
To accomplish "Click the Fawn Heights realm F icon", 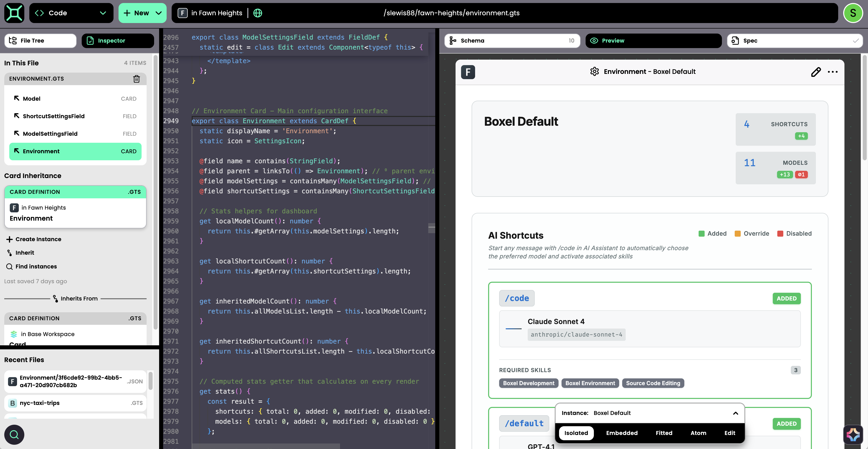I will 182,13.
